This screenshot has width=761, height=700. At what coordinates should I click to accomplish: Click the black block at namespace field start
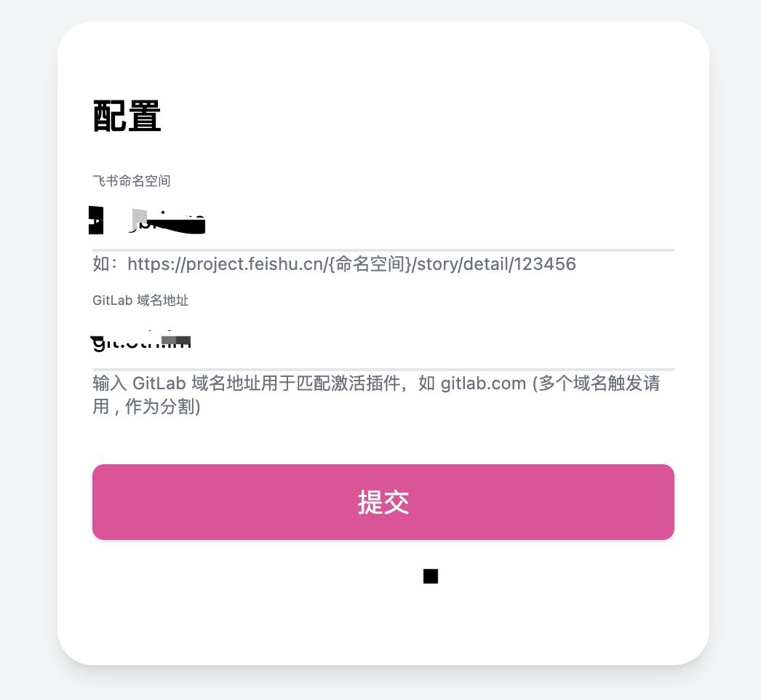96,220
